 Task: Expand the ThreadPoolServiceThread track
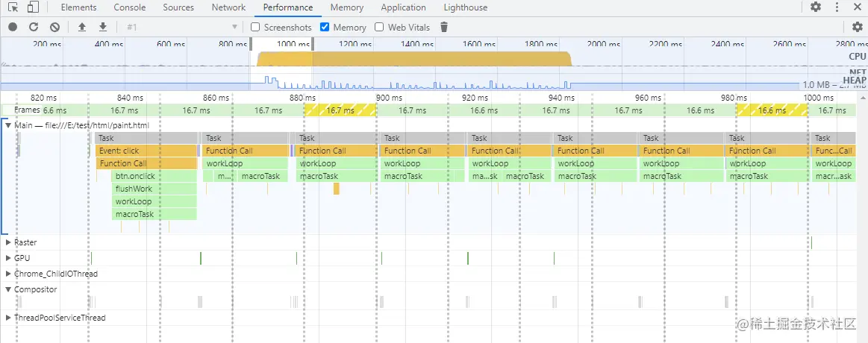8,318
